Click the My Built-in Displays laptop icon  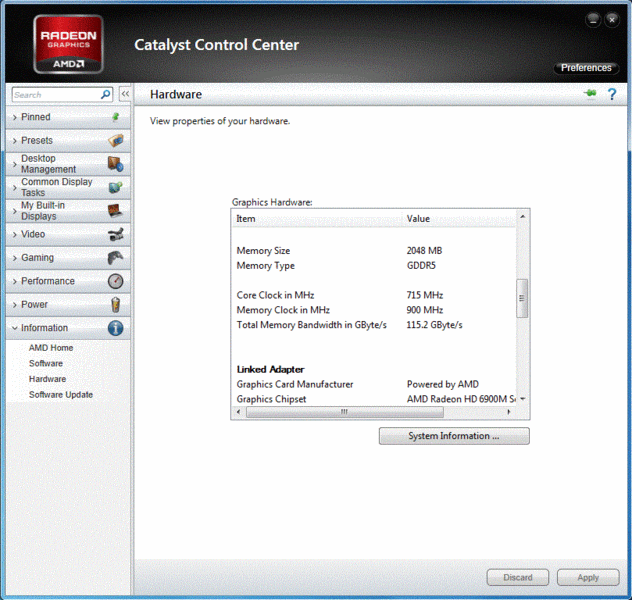pyautogui.click(x=115, y=211)
